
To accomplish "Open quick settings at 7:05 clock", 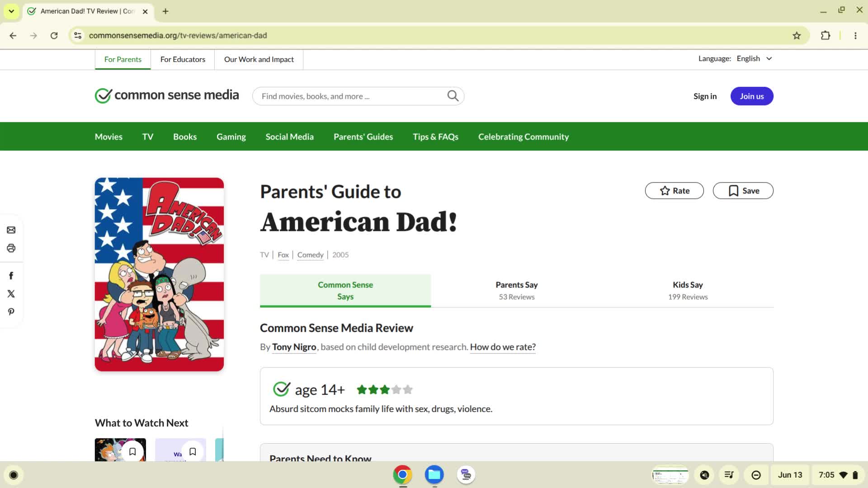I will coord(838,475).
